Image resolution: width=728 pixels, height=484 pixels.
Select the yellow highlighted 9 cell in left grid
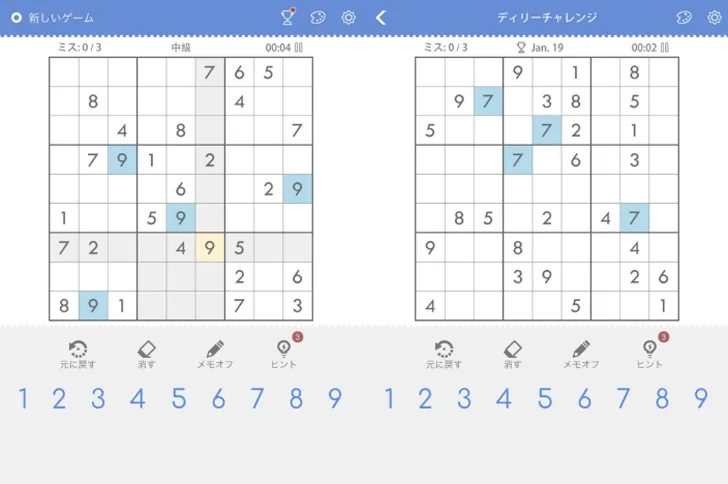pyautogui.click(x=210, y=247)
